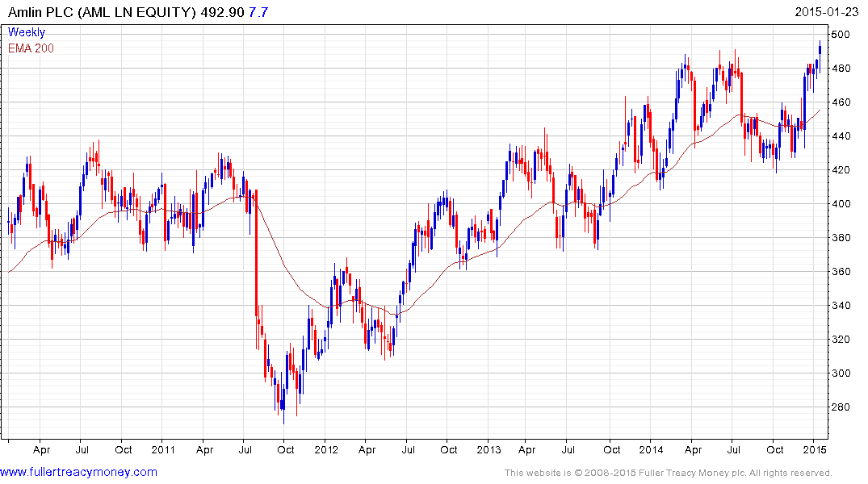Click the 'Weekly' interval label
Viewport: 868px width, 484px height.
(27, 32)
